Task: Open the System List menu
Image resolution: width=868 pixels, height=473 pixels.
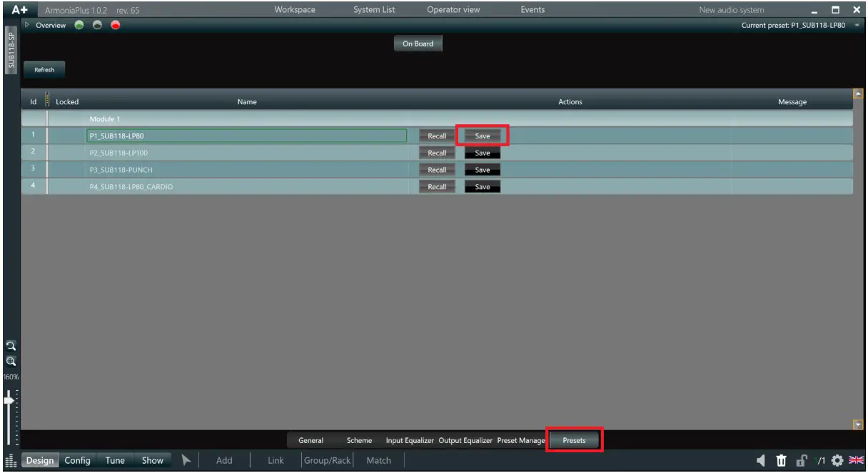Action: pos(374,10)
